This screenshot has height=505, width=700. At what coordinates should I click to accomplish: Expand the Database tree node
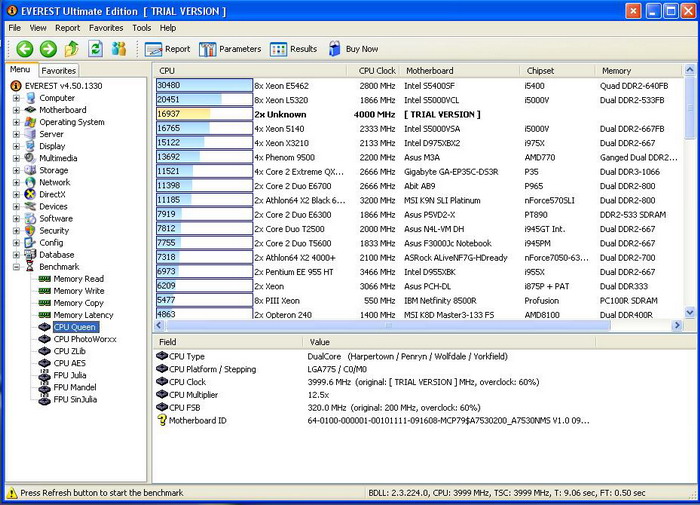tap(17, 255)
